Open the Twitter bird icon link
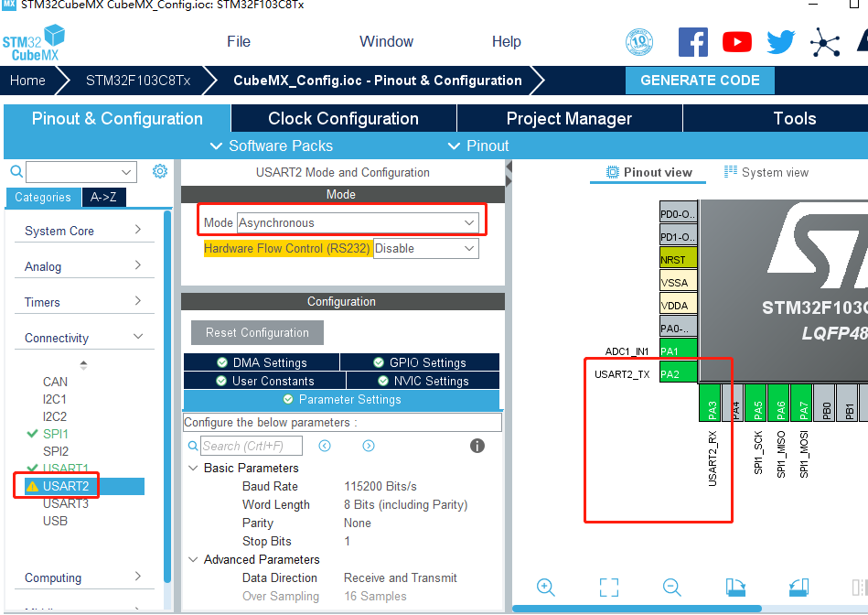Viewport: 868px width, 615px height. click(x=780, y=41)
